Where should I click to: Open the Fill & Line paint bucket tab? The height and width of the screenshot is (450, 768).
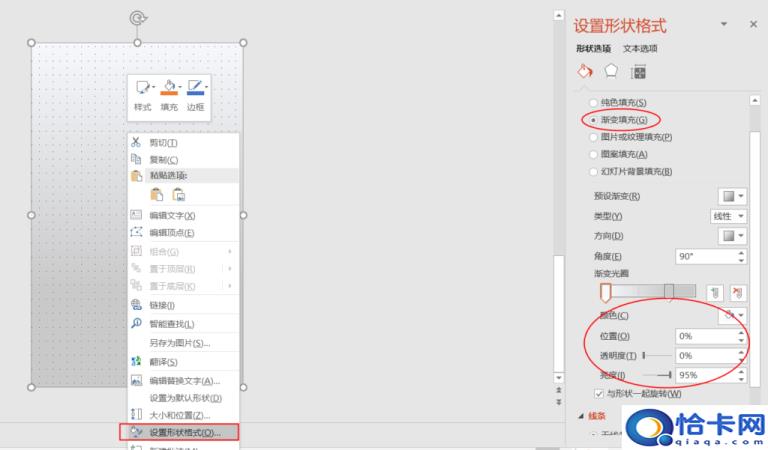584,71
